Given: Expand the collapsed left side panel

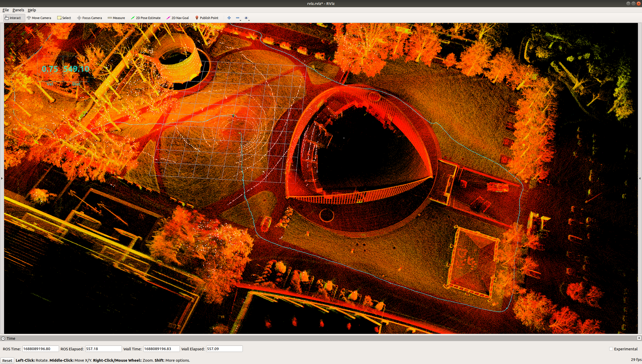Looking at the screenshot, I should 2,178.
